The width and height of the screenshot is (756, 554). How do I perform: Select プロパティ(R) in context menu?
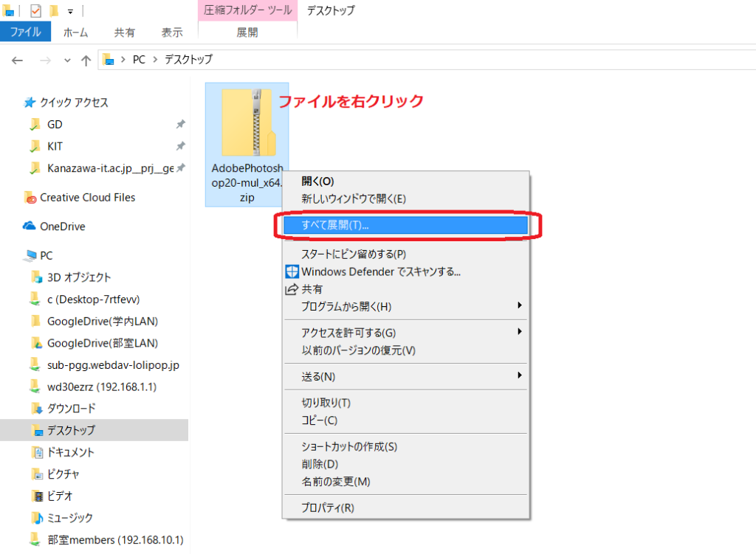coord(328,508)
